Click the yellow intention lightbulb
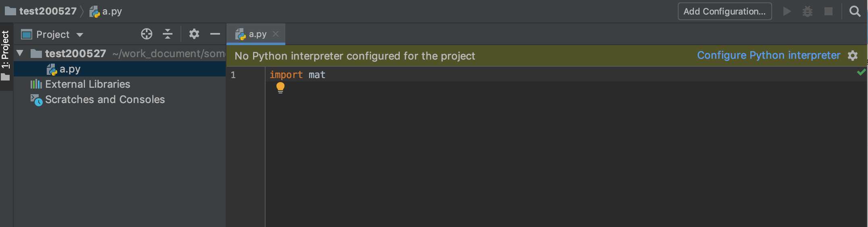The image size is (868, 227). coord(280,87)
